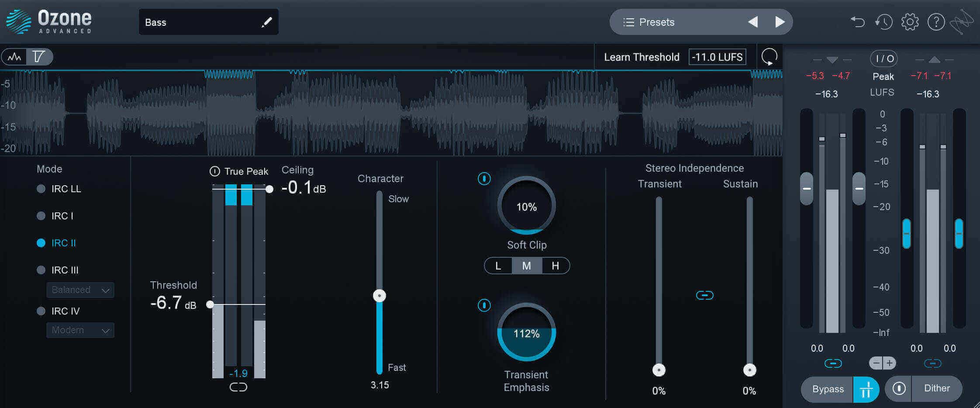Open the Presets list

649,22
